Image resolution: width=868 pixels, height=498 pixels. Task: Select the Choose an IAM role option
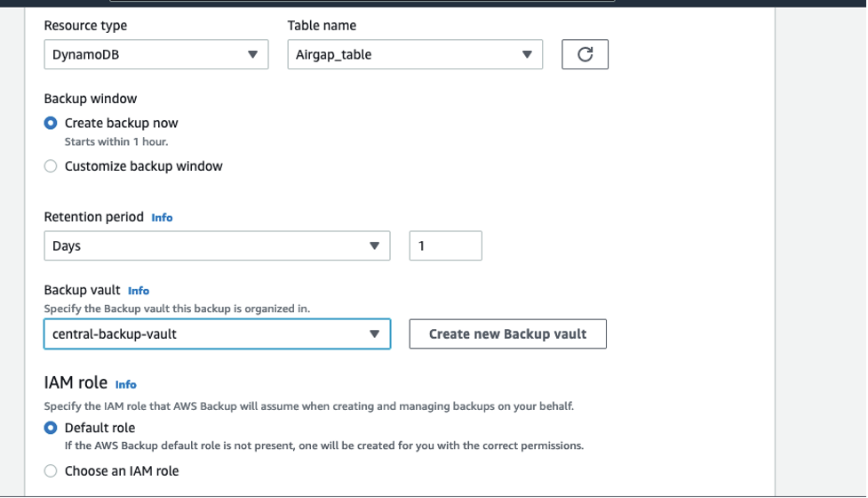[51, 470]
